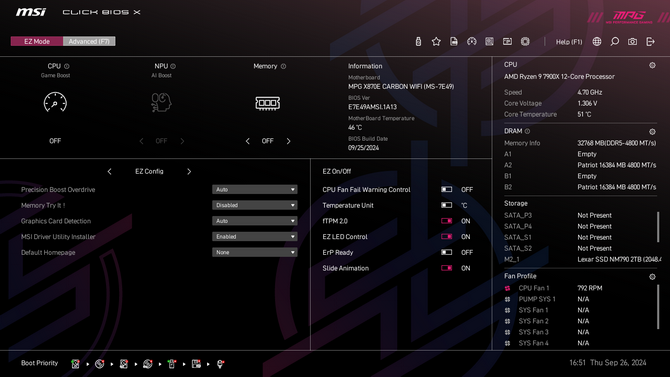Go to previous EZ Config page arrow
Screen dimensions: 670x377
pyautogui.click(x=109, y=171)
